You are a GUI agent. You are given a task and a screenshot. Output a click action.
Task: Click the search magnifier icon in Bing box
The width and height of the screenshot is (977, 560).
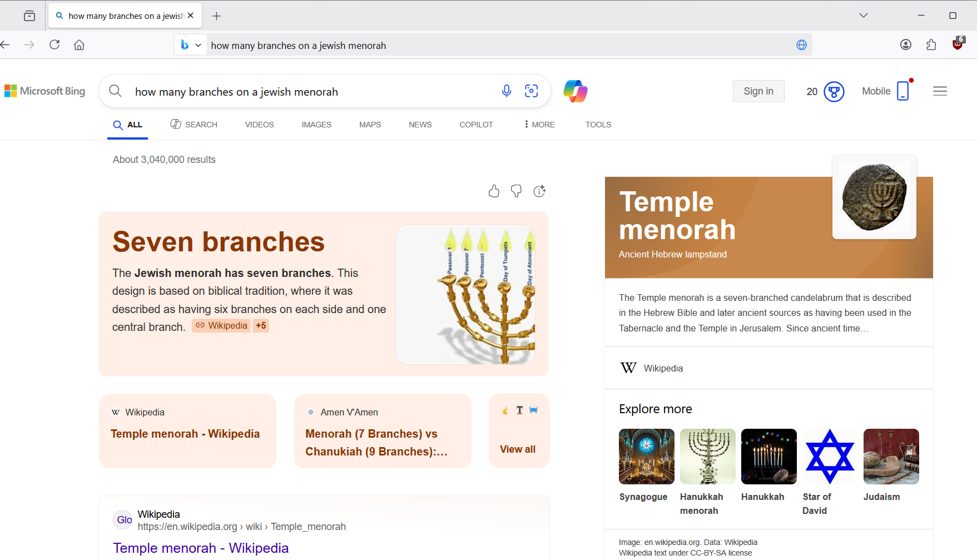tap(115, 91)
